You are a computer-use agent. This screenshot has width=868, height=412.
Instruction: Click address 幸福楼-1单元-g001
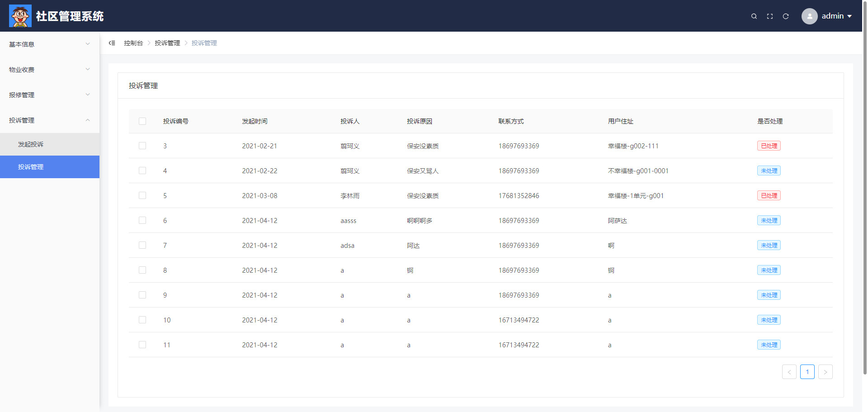[x=636, y=196]
